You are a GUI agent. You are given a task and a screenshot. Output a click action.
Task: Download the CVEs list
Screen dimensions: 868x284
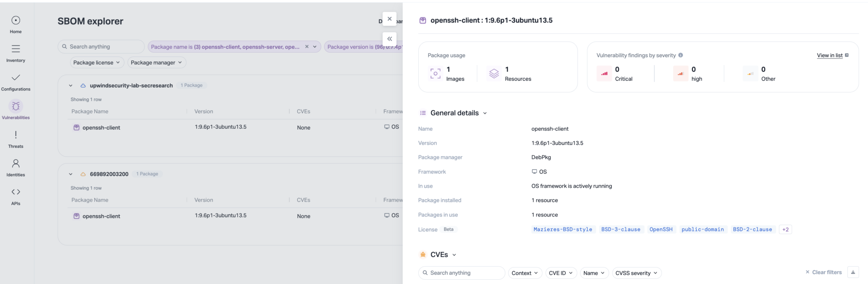tap(853, 273)
